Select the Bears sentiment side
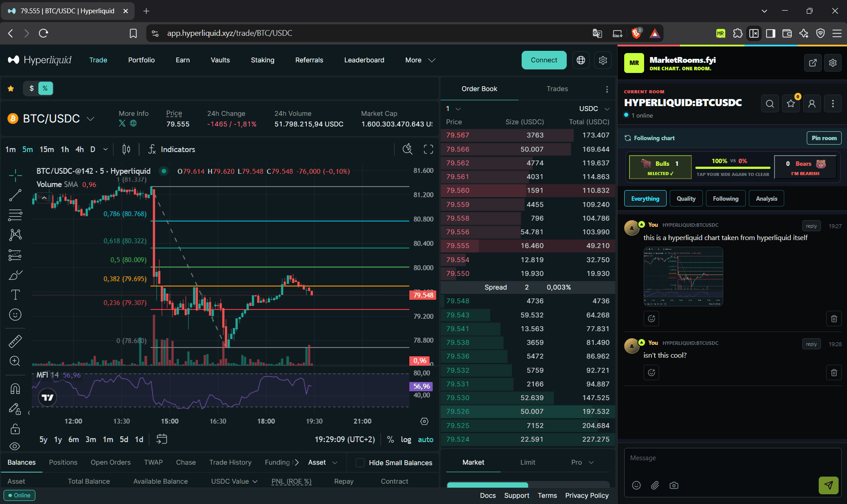 coord(805,167)
